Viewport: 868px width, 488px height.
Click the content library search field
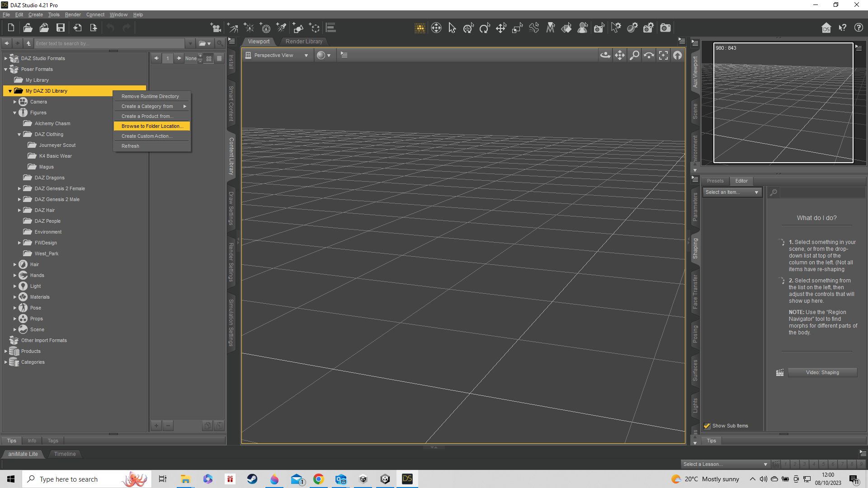110,43
